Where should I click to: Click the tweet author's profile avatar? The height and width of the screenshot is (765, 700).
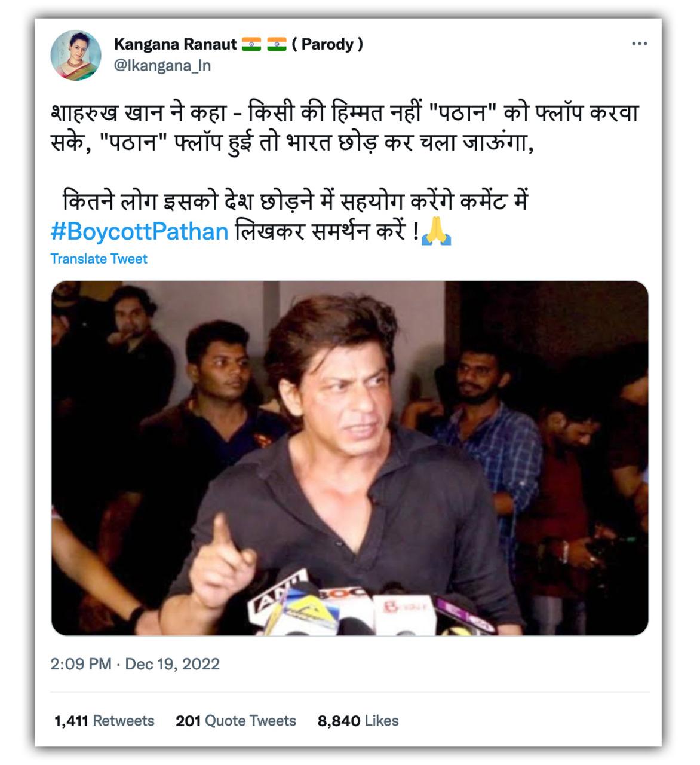pos(76,55)
